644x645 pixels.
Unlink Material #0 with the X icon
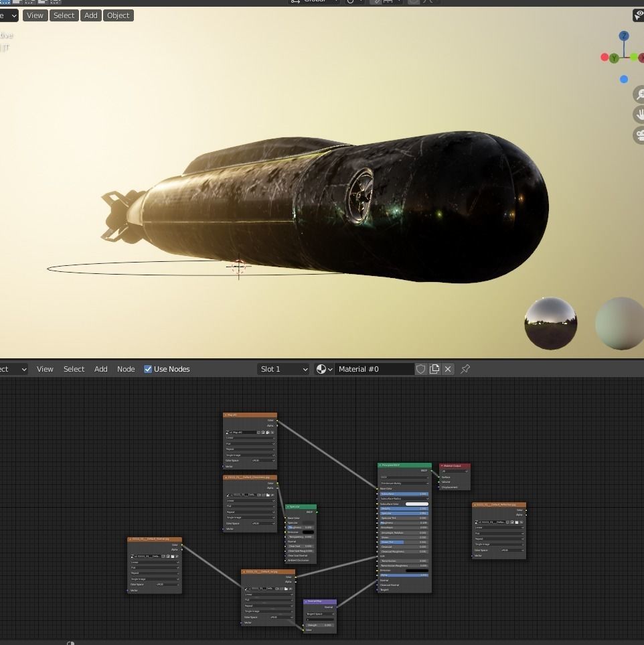click(x=448, y=369)
